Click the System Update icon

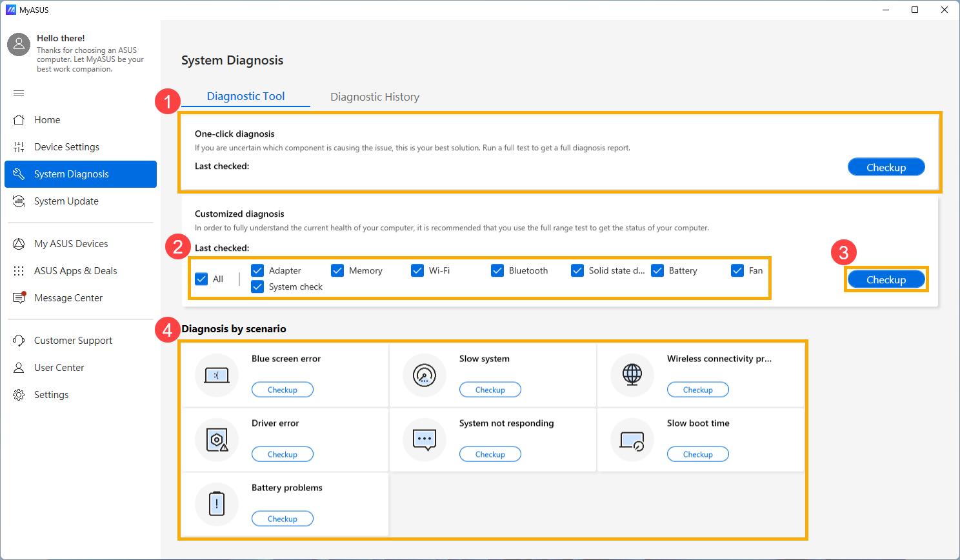pos(19,201)
